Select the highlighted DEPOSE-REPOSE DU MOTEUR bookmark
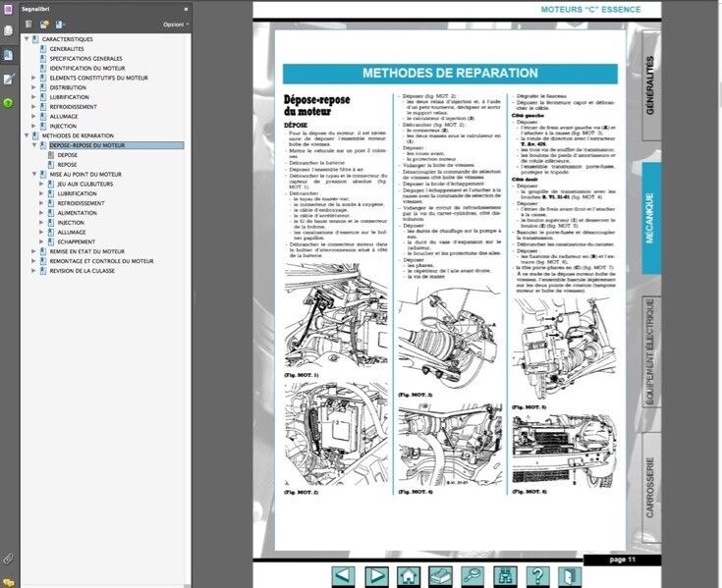This screenshot has height=588, width=722. (87, 145)
